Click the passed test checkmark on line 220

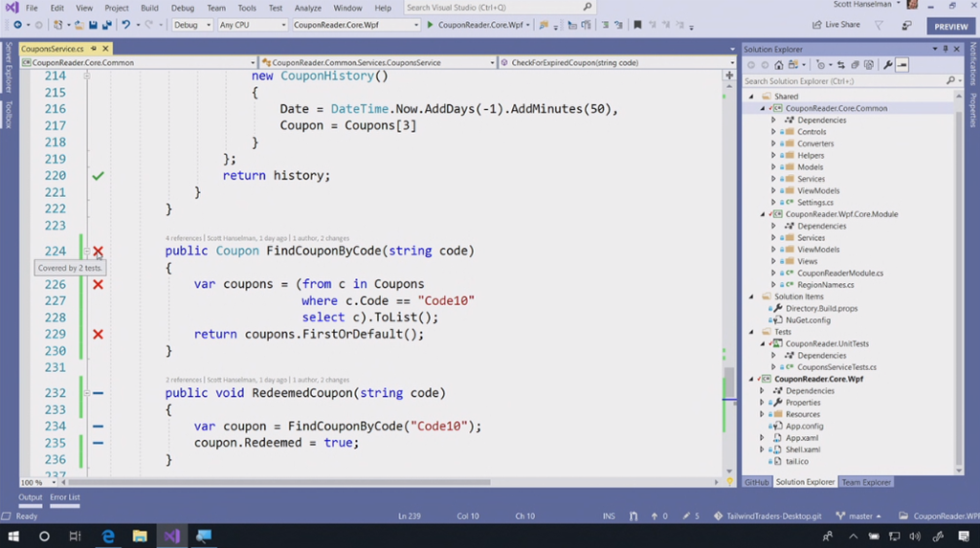tap(98, 176)
